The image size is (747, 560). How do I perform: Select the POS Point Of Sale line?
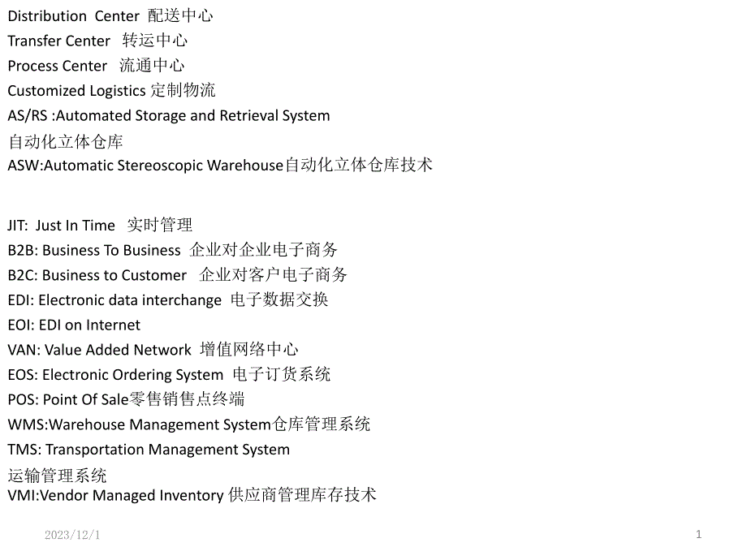tap(126, 399)
